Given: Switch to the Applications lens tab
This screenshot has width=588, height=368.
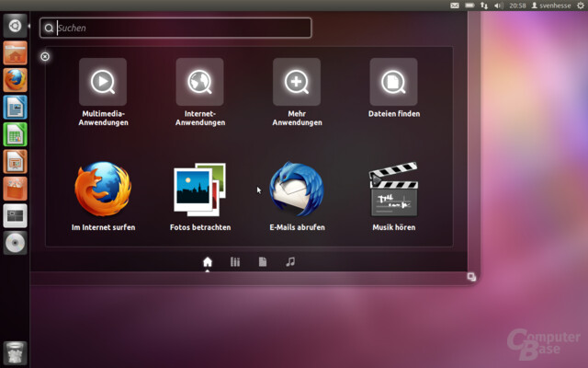Looking at the screenshot, I should point(235,261).
